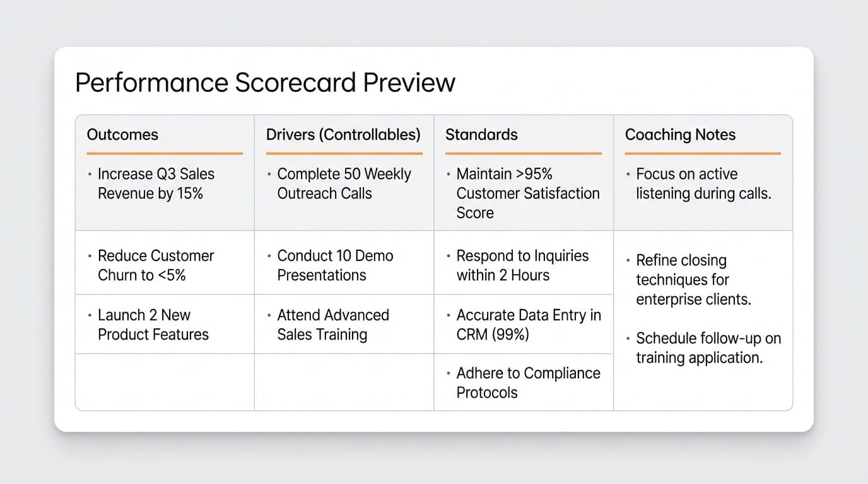The width and height of the screenshot is (868, 484).
Task: Click the Coaching Notes column header
Action: [680, 134]
